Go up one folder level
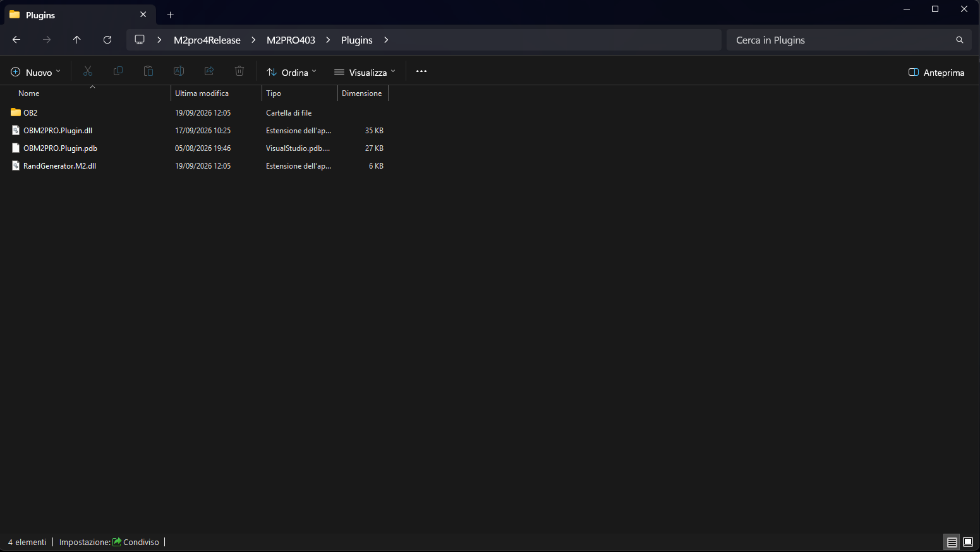The width and height of the screenshot is (980, 552). tap(77, 40)
